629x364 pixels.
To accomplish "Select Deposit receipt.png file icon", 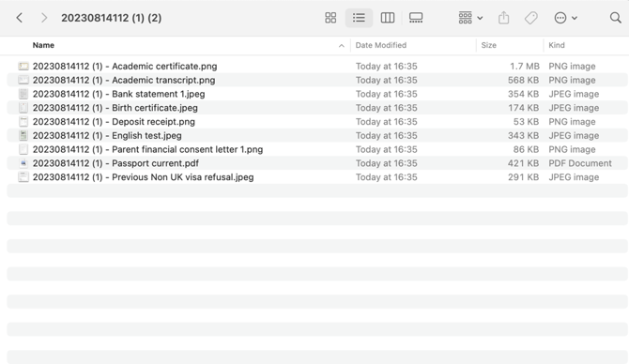I will pos(23,121).
